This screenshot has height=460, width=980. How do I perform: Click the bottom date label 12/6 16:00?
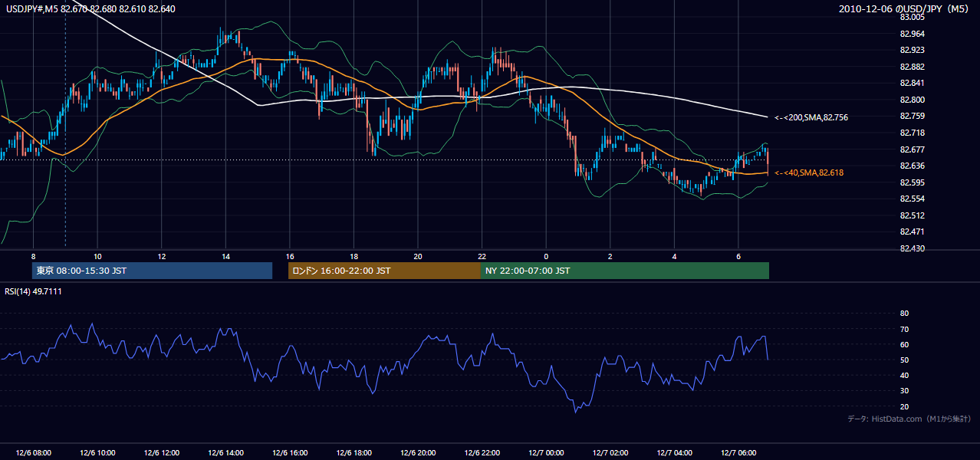289,453
